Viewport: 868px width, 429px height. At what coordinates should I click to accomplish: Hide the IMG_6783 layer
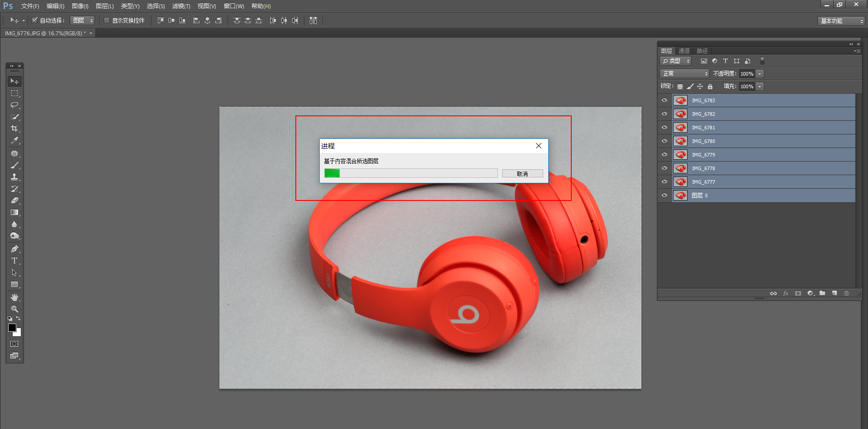click(x=664, y=100)
